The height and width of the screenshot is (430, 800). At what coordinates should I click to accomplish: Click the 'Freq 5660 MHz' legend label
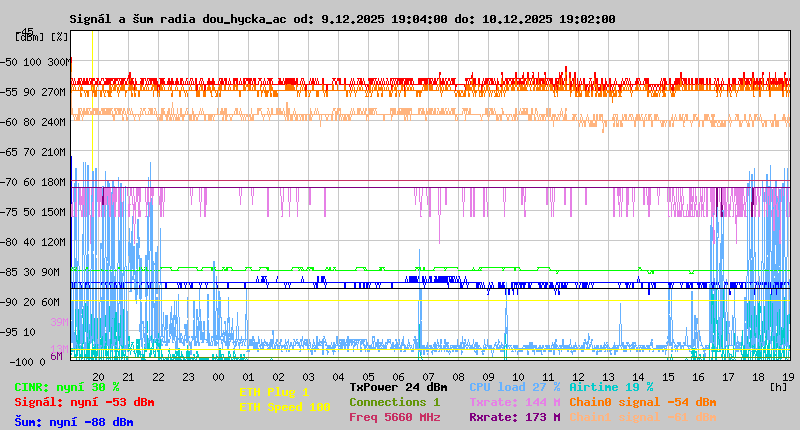[395, 417]
